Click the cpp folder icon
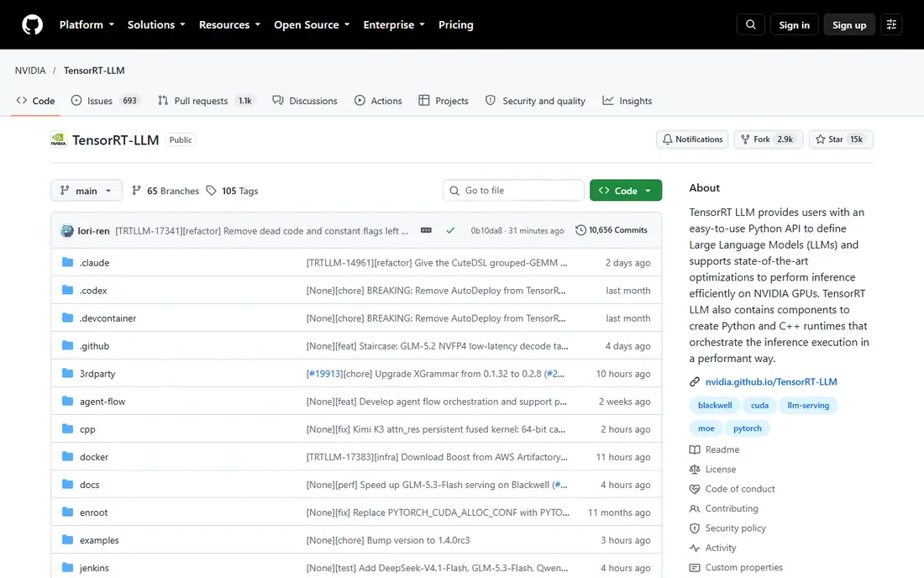 [x=68, y=428]
